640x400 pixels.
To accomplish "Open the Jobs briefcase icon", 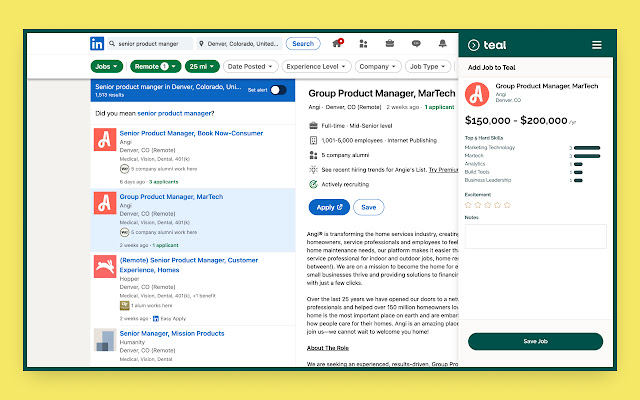I will (390, 43).
